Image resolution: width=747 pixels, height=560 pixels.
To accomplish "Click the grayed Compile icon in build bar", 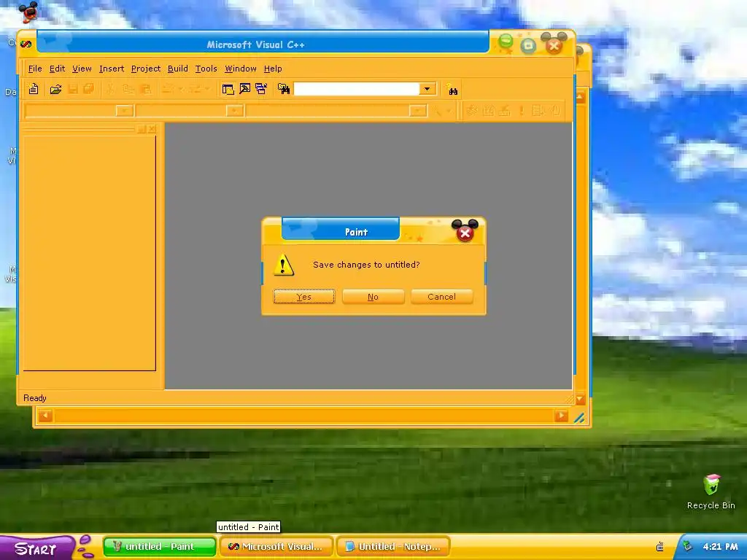I will pyautogui.click(x=472, y=111).
